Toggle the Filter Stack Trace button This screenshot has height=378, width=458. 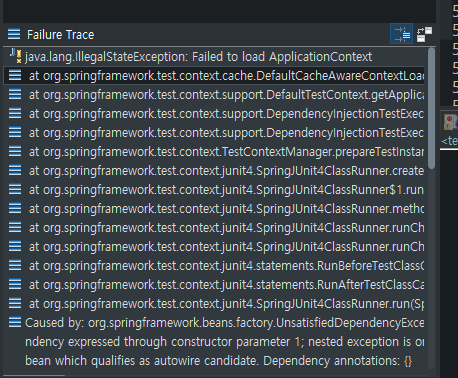point(402,34)
